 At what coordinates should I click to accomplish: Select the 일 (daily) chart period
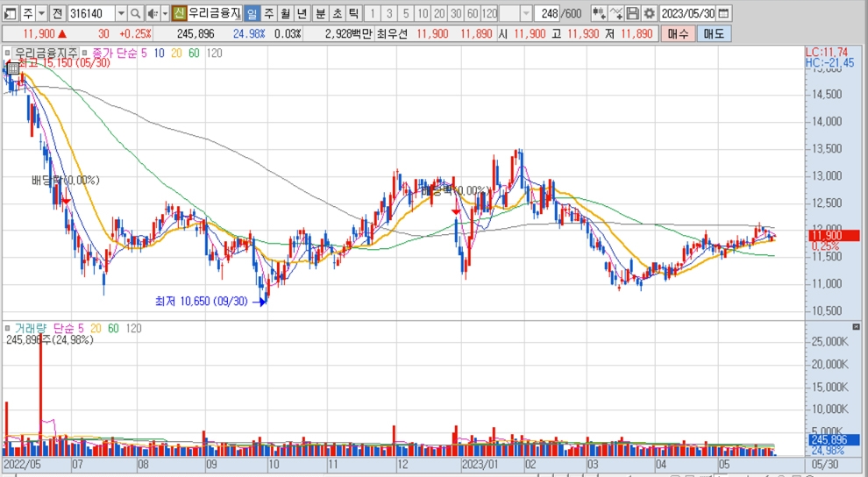252,14
